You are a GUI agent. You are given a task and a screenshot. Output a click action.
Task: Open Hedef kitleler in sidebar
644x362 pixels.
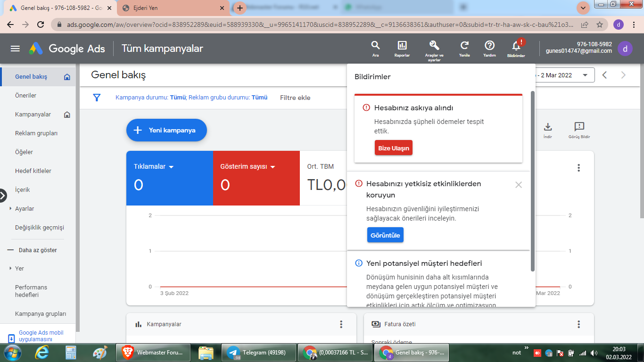pyautogui.click(x=33, y=171)
